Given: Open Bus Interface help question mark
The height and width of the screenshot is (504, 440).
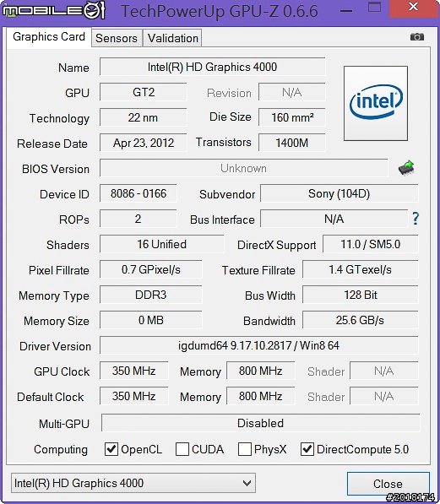Looking at the screenshot, I should tap(416, 219).
